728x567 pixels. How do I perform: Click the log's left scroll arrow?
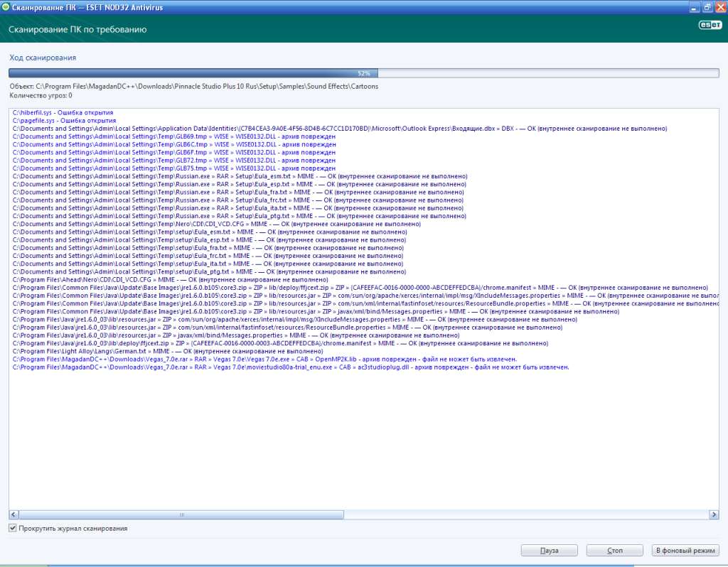[x=14, y=514]
